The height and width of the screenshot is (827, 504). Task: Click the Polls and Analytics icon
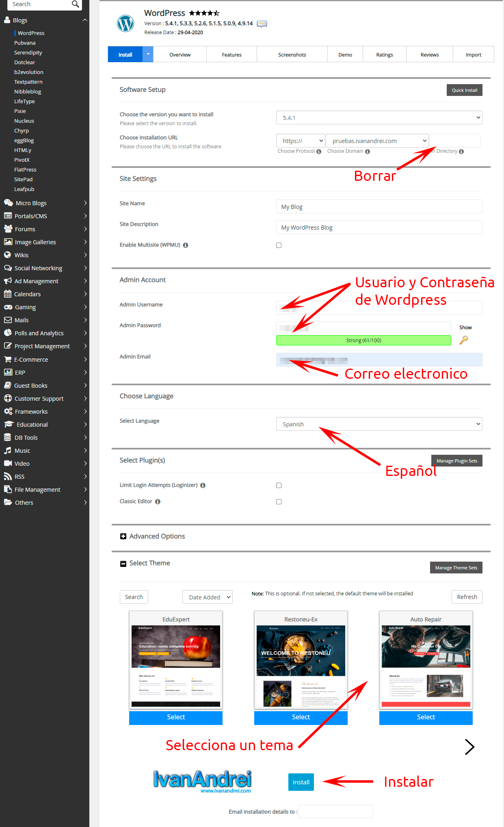[8, 333]
